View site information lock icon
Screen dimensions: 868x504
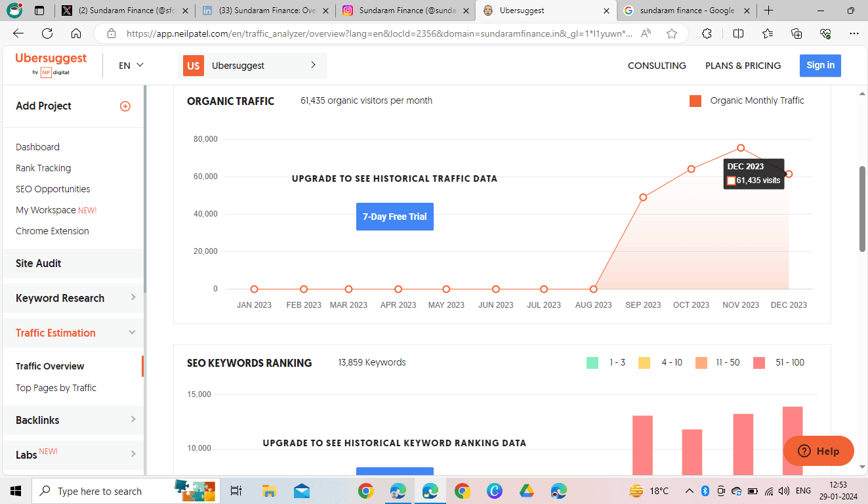point(112,33)
